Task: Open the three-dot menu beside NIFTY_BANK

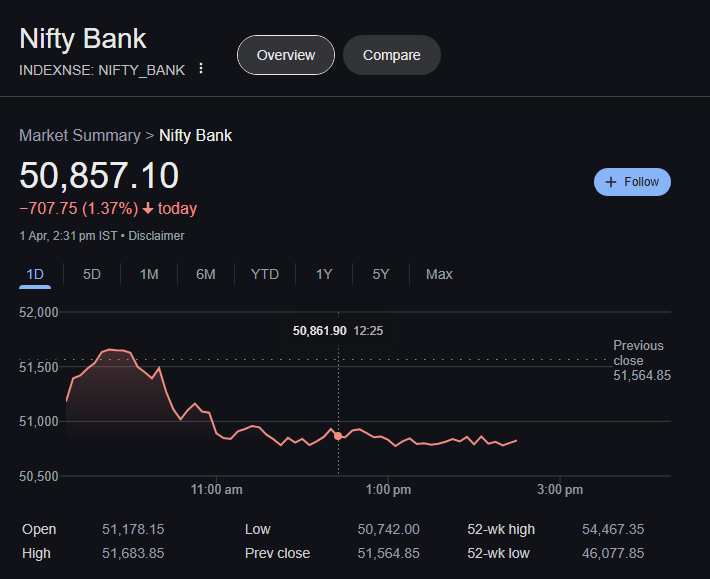Action: click(201, 69)
